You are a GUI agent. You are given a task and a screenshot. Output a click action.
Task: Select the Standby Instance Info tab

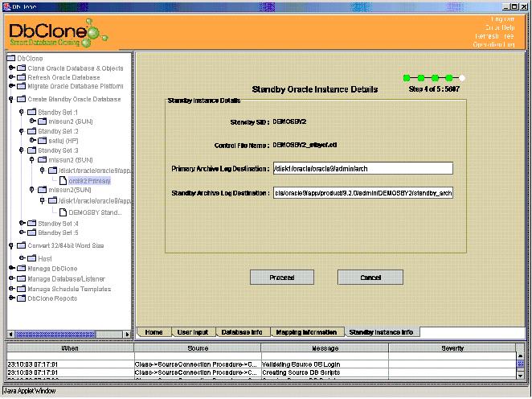click(x=381, y=332)
